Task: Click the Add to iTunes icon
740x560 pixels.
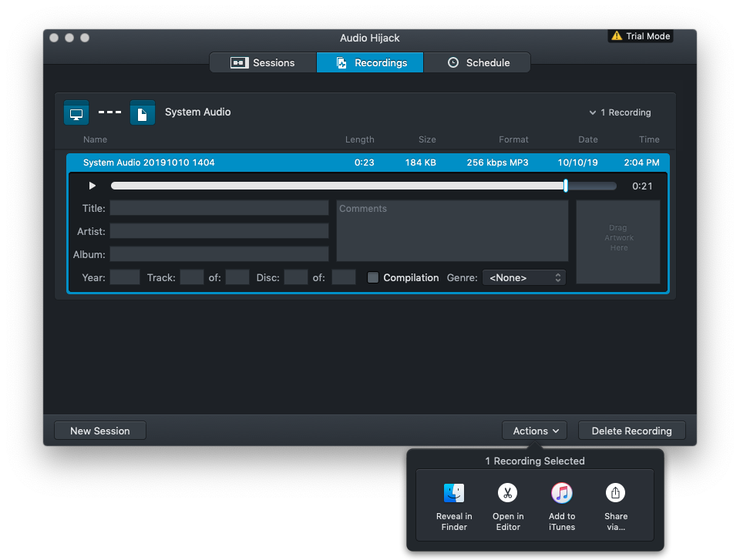Action: coord(562,493)
